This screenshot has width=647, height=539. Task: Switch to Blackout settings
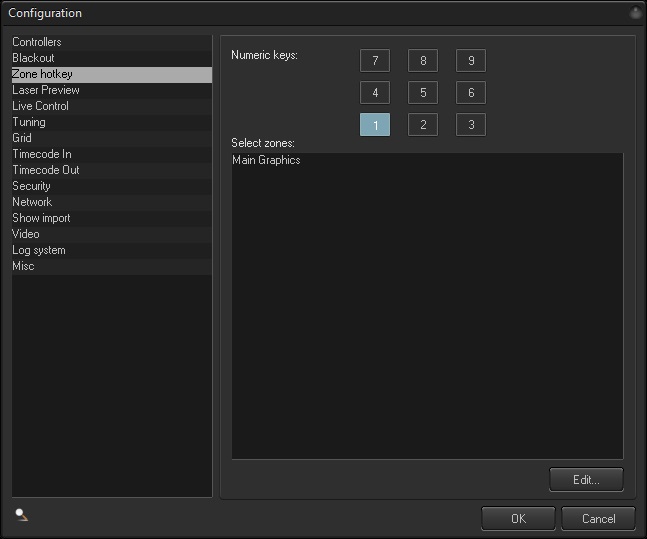[33, 58]
